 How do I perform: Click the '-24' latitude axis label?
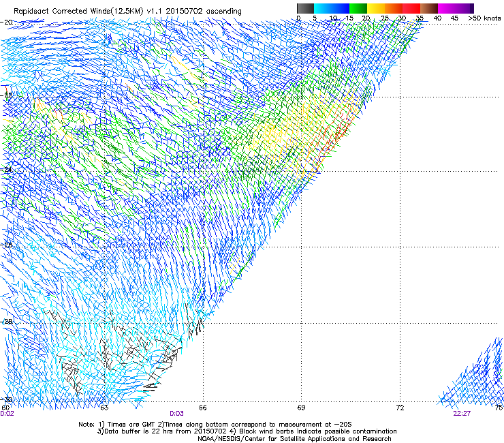(x=6, y=169)
